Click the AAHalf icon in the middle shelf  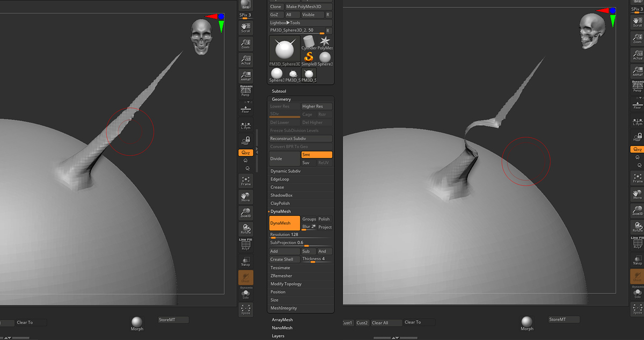tap(245, 76)
